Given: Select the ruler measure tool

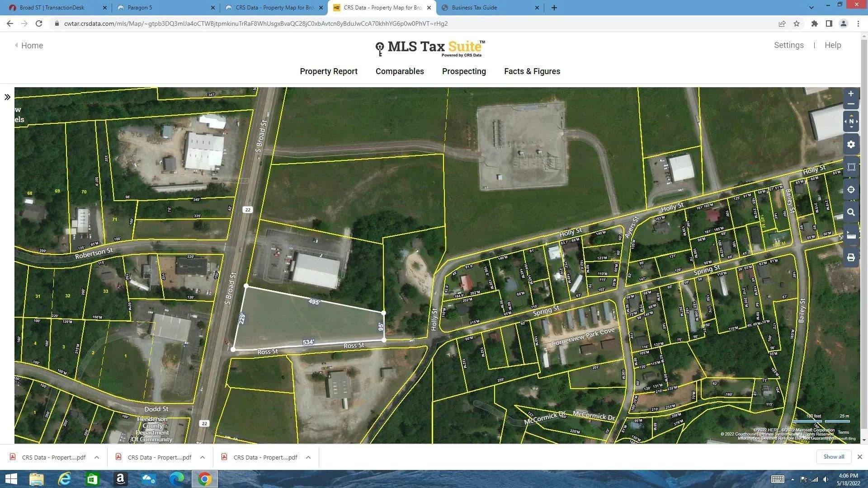Looking at the screenshot, I should pos(850,235).
